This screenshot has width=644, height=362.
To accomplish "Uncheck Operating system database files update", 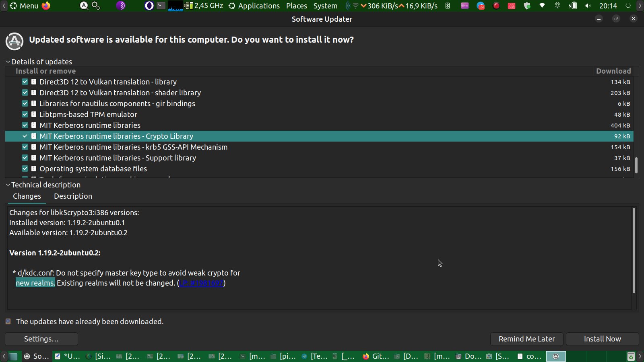I will (25, 169).
